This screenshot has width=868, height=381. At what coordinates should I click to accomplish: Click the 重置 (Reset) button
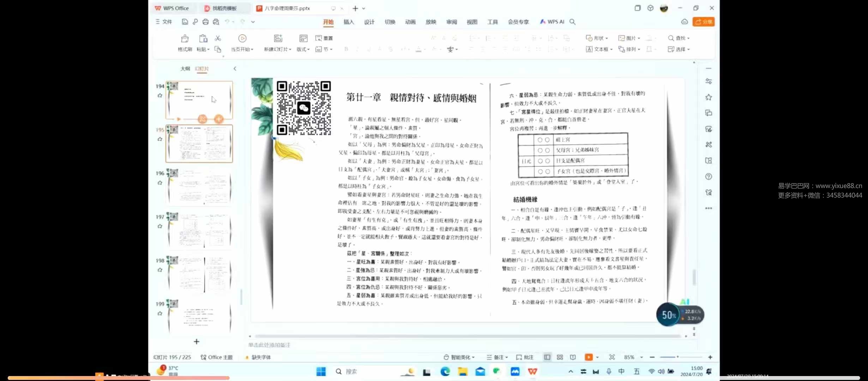324,38
